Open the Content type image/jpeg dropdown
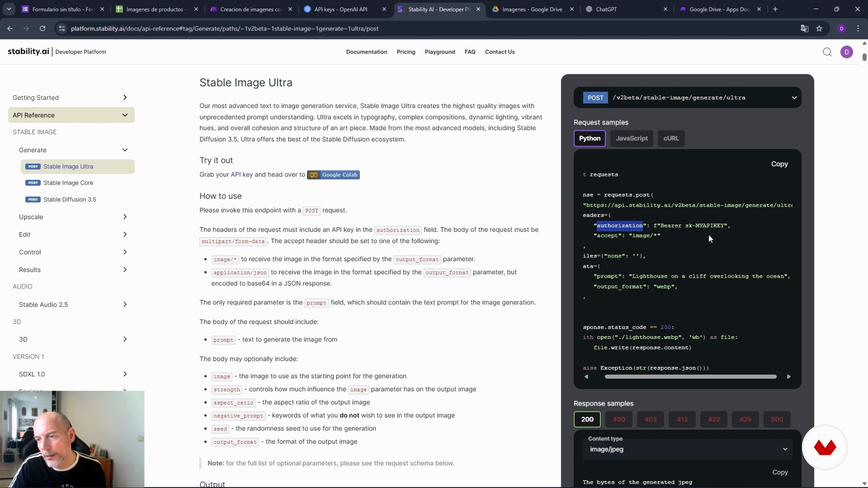This screenshot has height=488, width=868. 687,449
